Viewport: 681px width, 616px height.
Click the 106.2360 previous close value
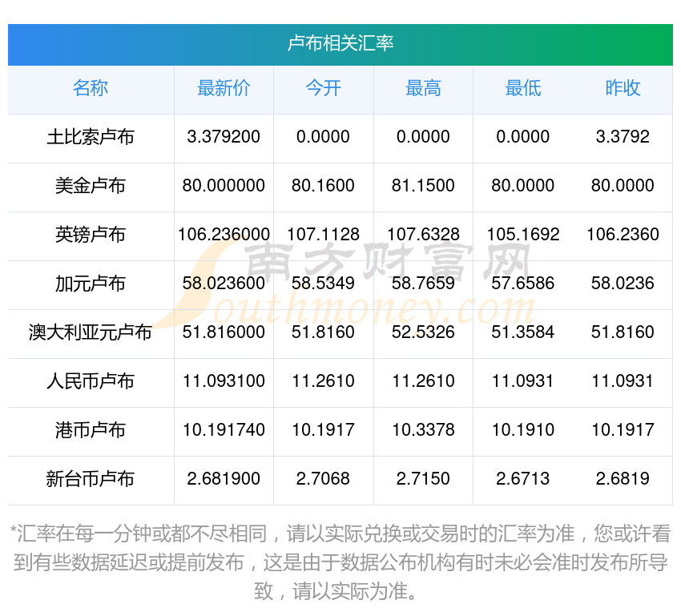tap(623, 235)
